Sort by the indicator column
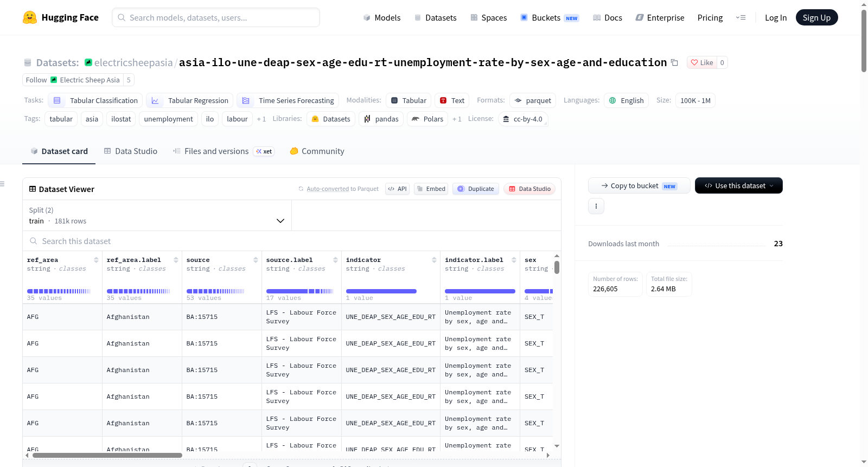Image resolution: width=868 pixels, height=467 pixels. tap(434, 260)
